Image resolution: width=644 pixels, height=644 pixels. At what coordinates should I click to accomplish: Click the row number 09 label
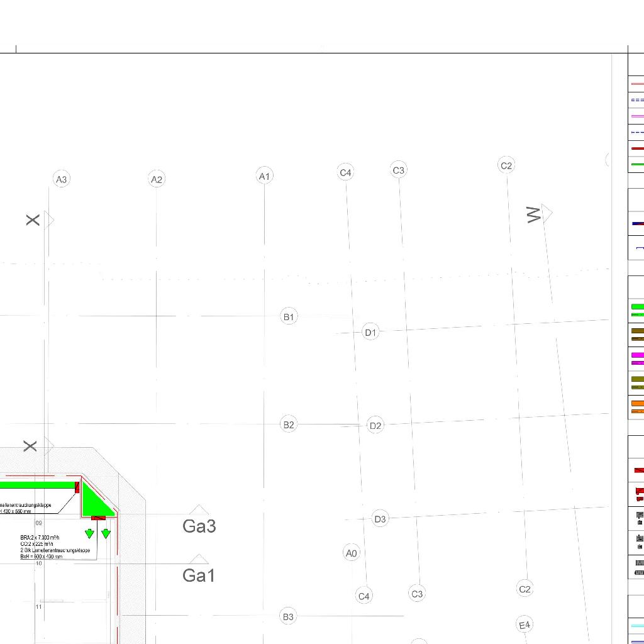pyautogui.click(x=38, y=523)
